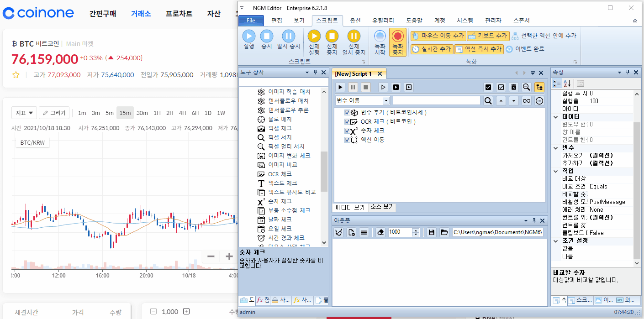Open the 변수 이름 dropdown

point(386,100)
